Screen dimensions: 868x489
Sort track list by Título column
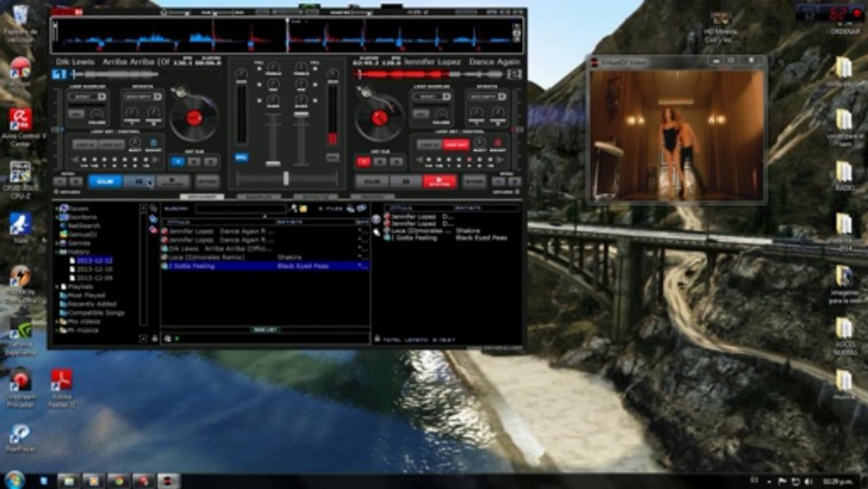219,222
